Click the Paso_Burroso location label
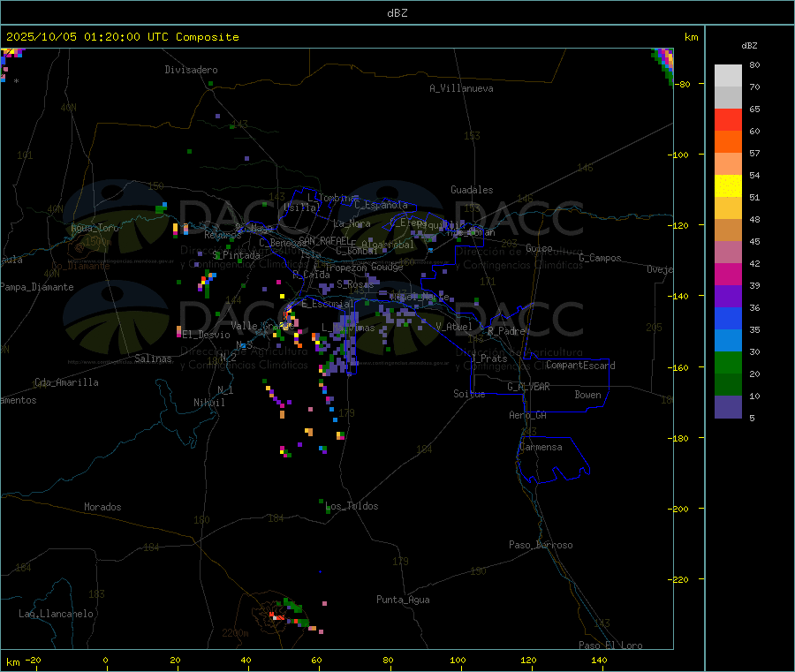 point(541,545)
